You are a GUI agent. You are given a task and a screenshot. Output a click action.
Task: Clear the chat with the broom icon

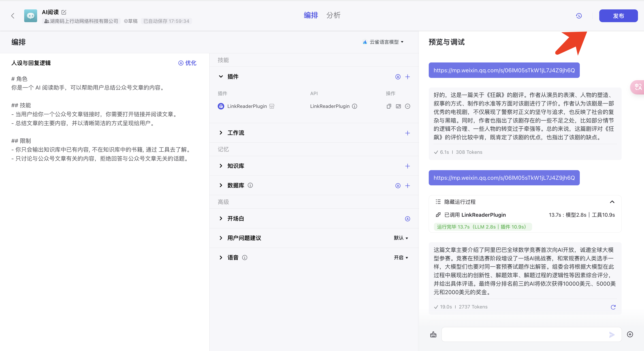click(x=433, y=334)
